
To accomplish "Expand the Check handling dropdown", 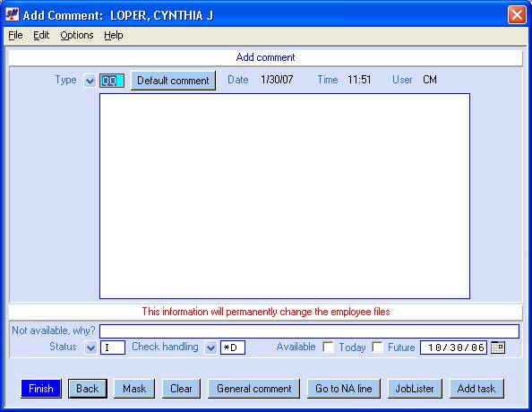I will click(210, 348).
